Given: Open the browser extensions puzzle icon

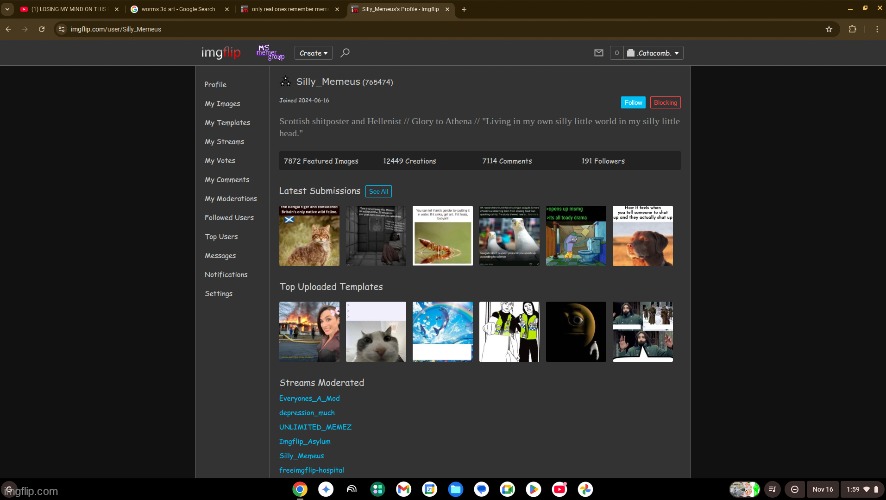Looking at the screenshot, I should [852, 29].
